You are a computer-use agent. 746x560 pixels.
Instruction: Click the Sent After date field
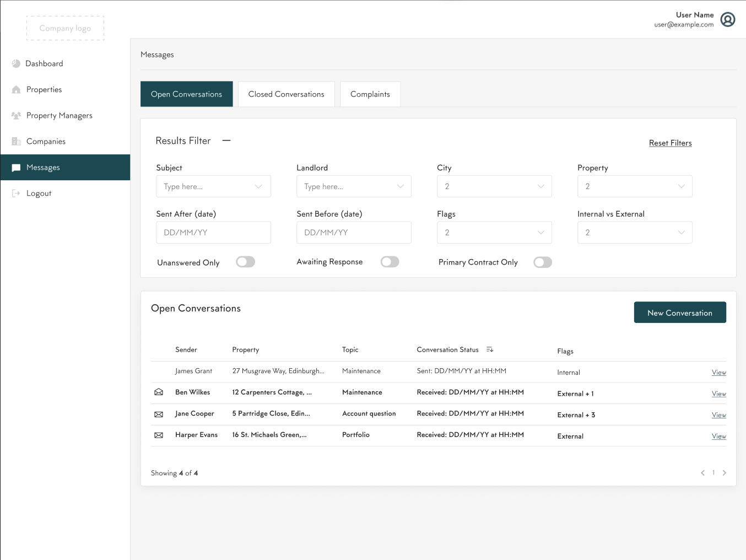coord(213,233)
